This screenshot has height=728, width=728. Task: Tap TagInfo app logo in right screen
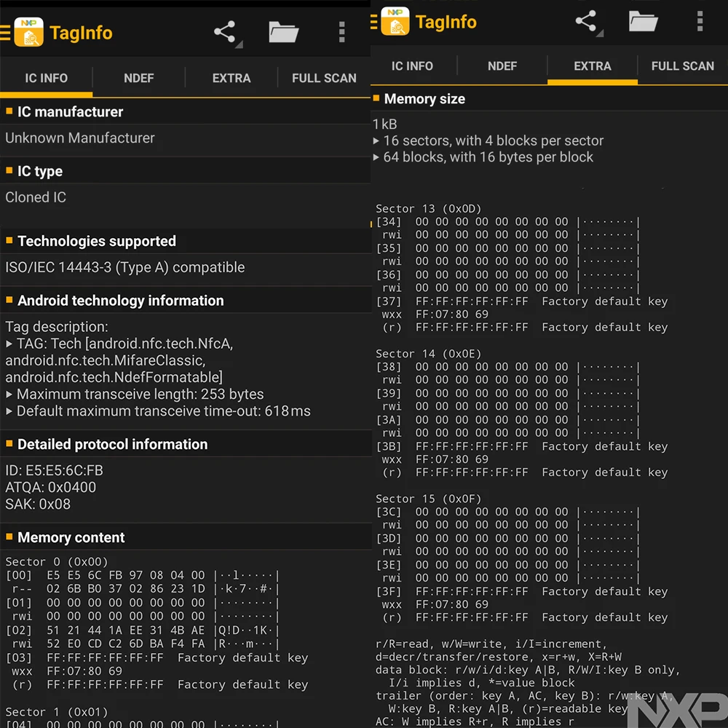coord(395,21)
